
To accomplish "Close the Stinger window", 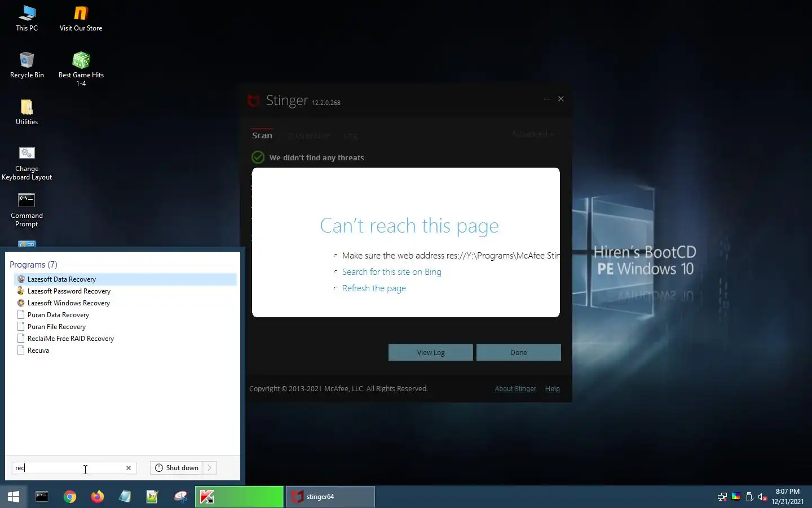I will [x=561, y=99].
